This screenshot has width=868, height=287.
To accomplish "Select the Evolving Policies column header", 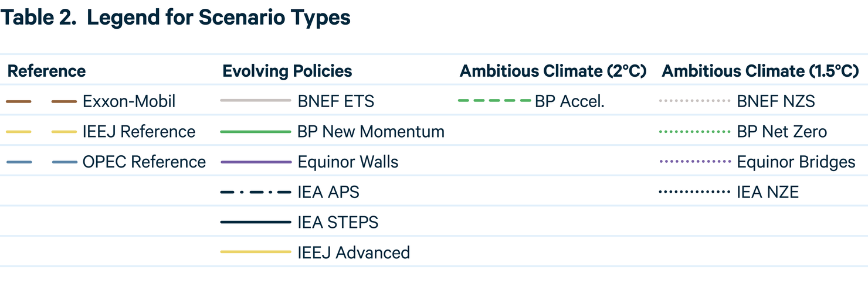I will pyautogui.click(x=287, y=71).
